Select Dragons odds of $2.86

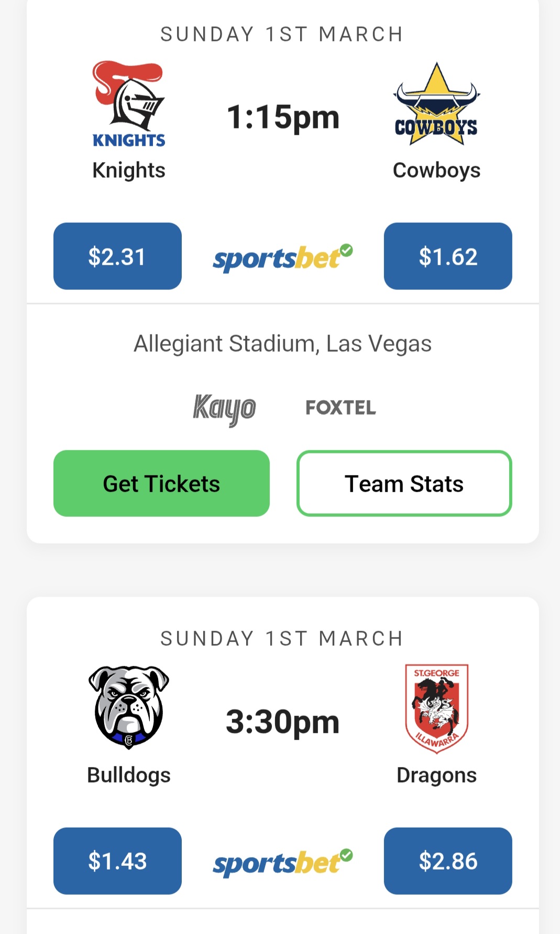(448, 861)
